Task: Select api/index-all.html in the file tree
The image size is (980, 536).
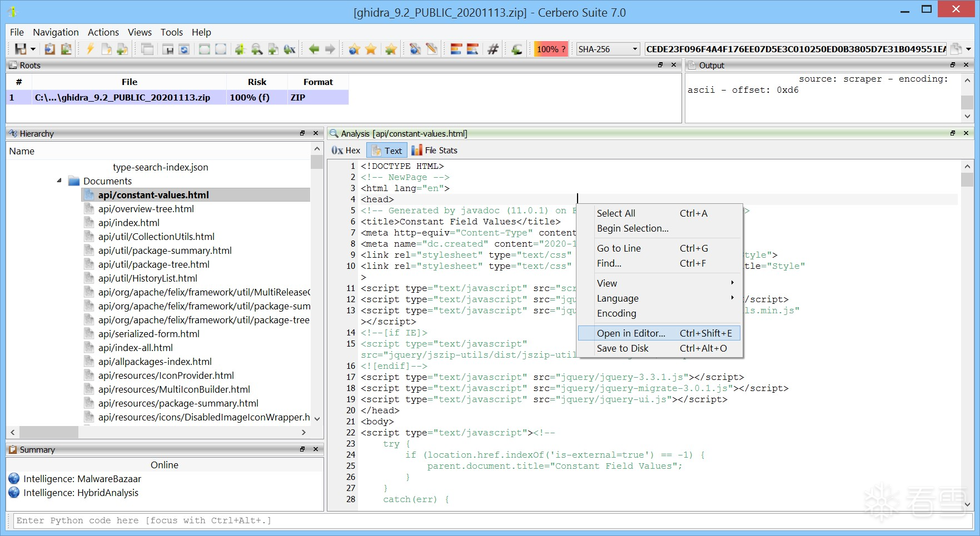Action: tap(135, 348)
